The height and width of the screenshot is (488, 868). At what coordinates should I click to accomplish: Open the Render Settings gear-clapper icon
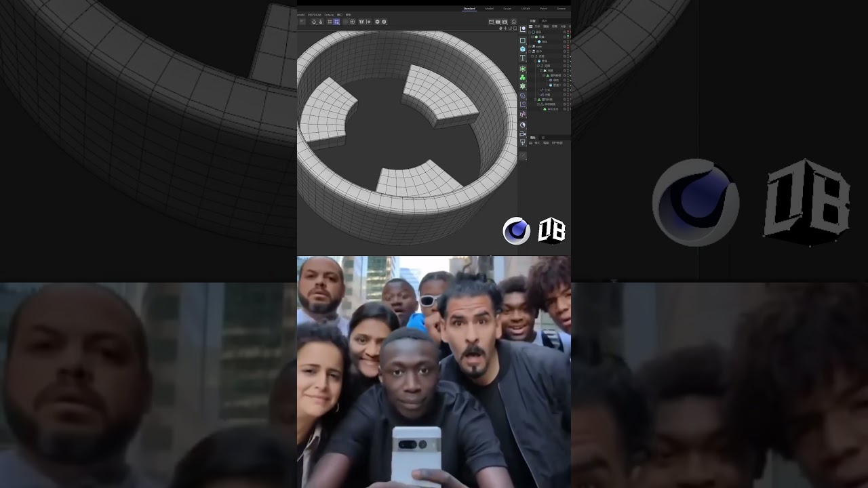pyautogui.click(x=505, y=22)
